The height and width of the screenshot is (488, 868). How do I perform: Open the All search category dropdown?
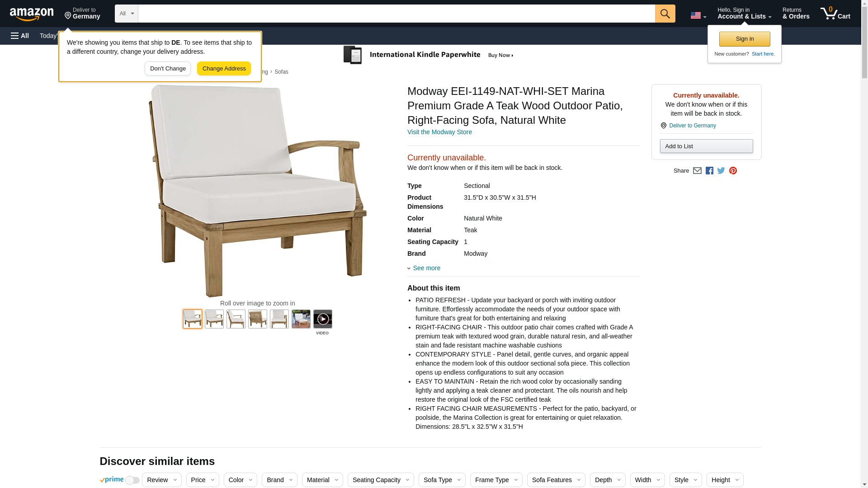[126, 14]
